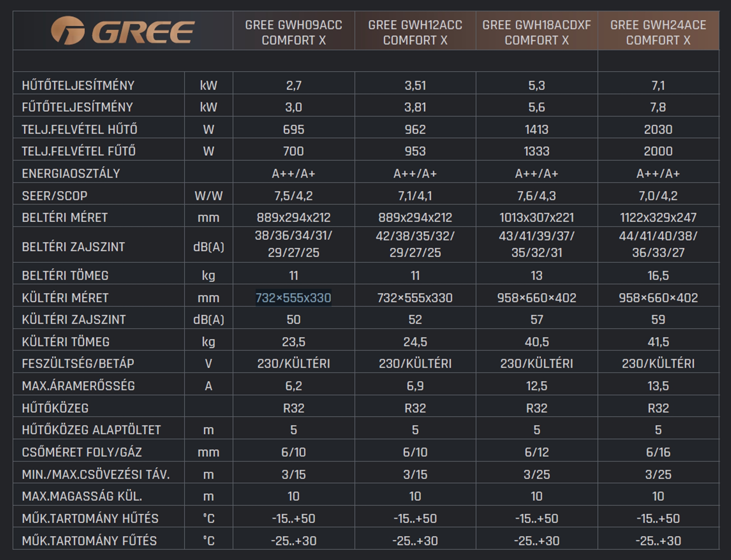Screen dimensions: 731x560
Task: Click the MAX.MAGASSÁG KÜL. row label
Action: click(82, 496)
